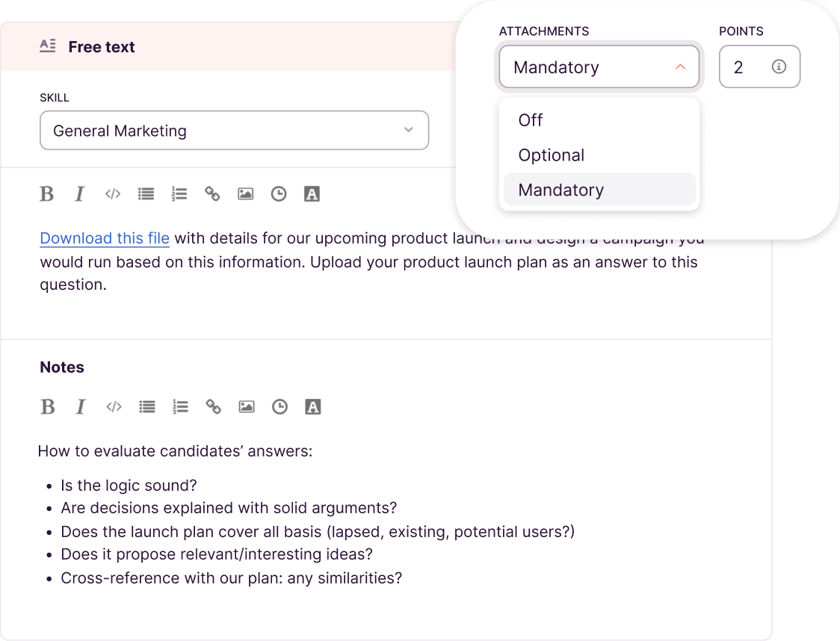
Task: Open the General Marketing skill dropdown
Action: point(234,131)
